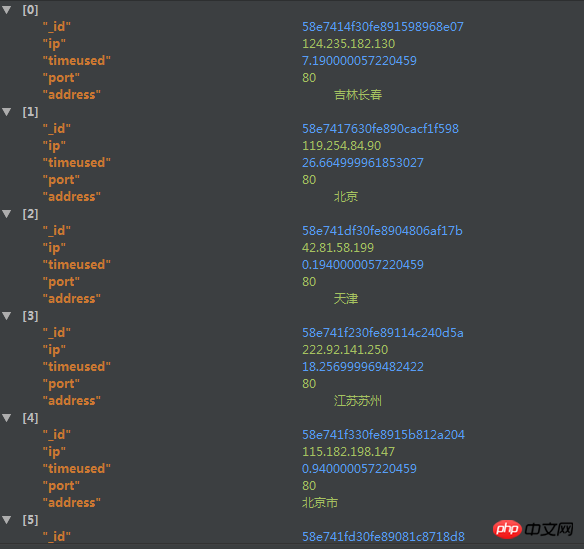
Task: Collapse the [5] record arrow
Action: click(6, 520)
